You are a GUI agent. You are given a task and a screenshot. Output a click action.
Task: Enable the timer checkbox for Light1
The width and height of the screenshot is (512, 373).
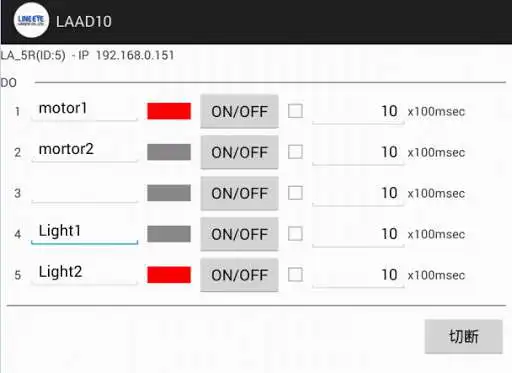[x=295, y=234]
